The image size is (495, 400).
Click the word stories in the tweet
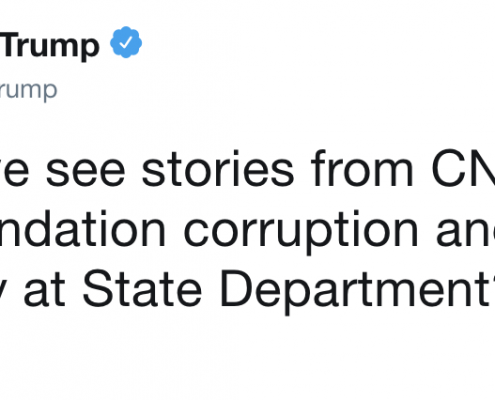click(x=218, y=169)
